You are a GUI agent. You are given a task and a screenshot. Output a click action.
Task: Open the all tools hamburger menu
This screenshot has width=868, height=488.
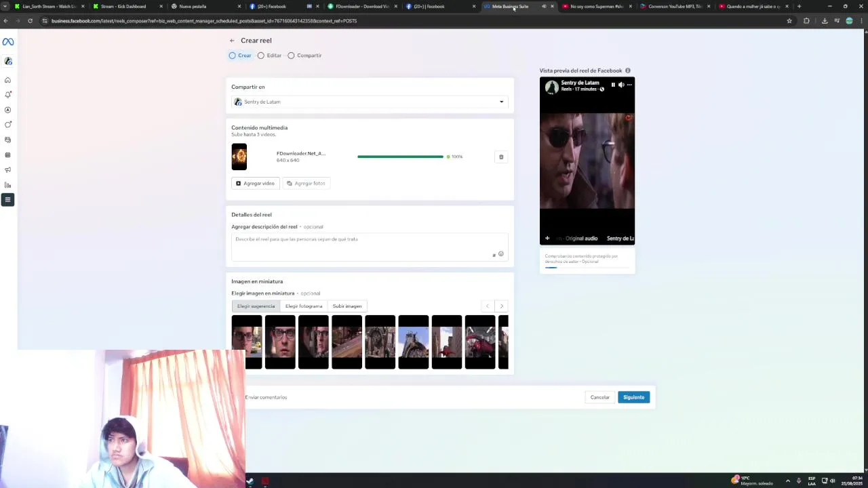pos(8,199)
